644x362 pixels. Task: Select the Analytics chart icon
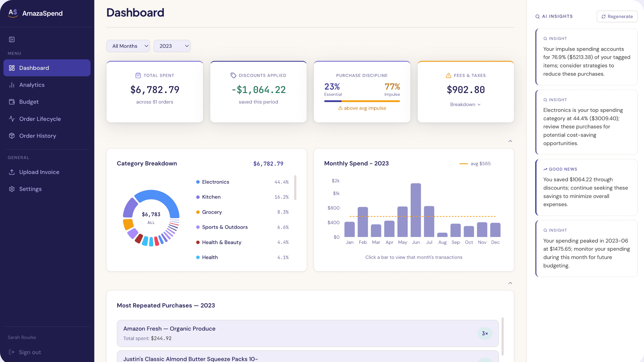click(12, 85)
